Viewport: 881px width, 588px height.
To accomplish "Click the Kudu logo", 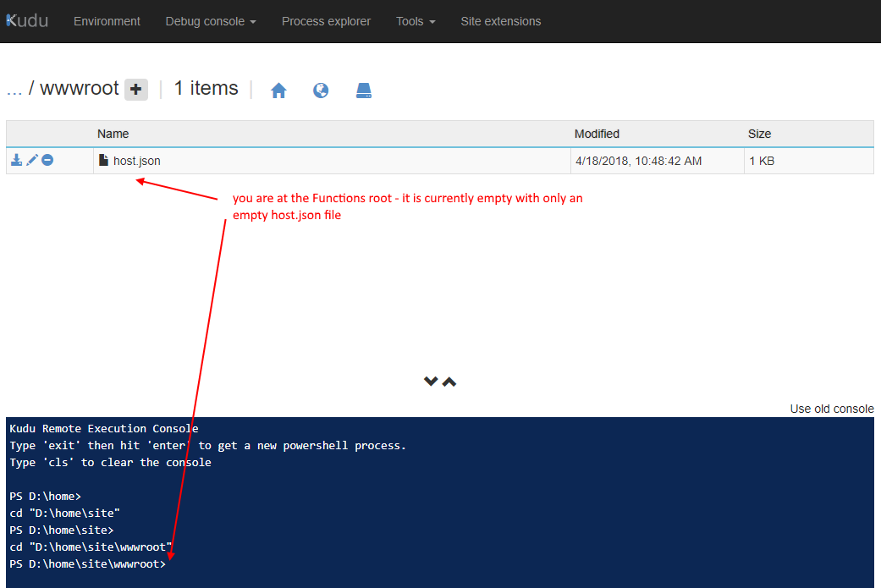I will (x=27, y=20).
